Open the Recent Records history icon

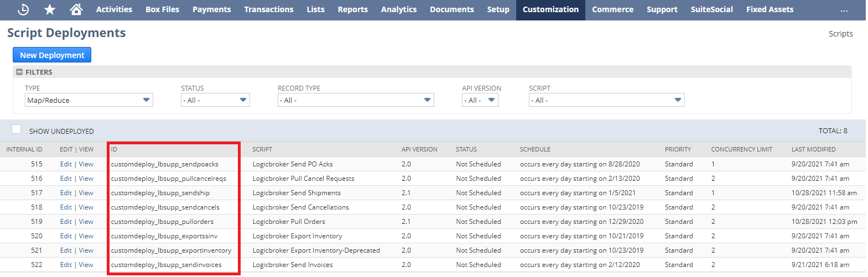pos(23,9)
